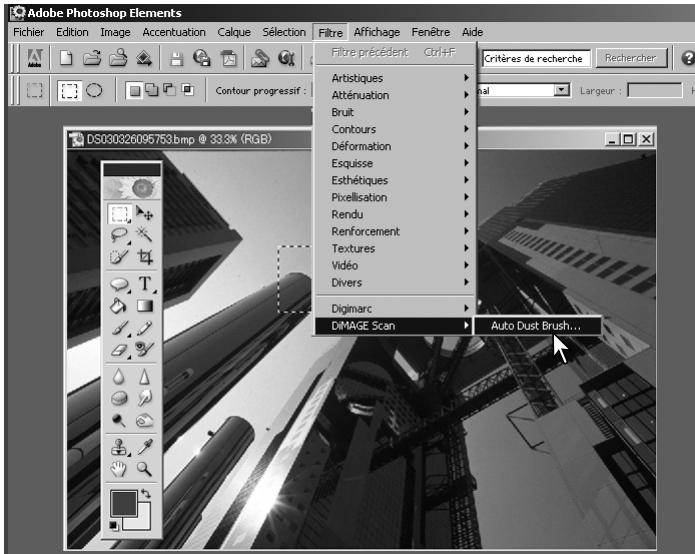Select the Eyedropper tool
This screenshot has width=695, height=554.
click(x=144, y=447)
